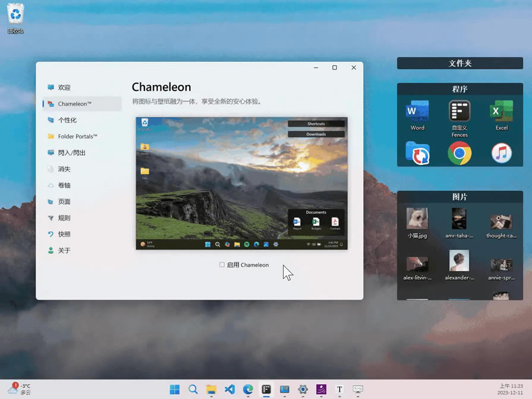
Task: Open 自定义 Fences app icon
Action: pyautogui.click(x=459, y=118)
